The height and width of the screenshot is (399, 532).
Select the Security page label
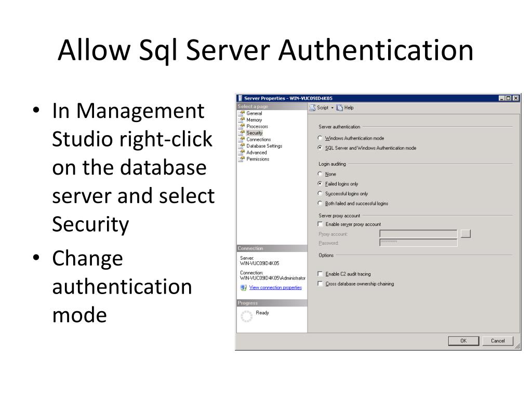[255, 133]
